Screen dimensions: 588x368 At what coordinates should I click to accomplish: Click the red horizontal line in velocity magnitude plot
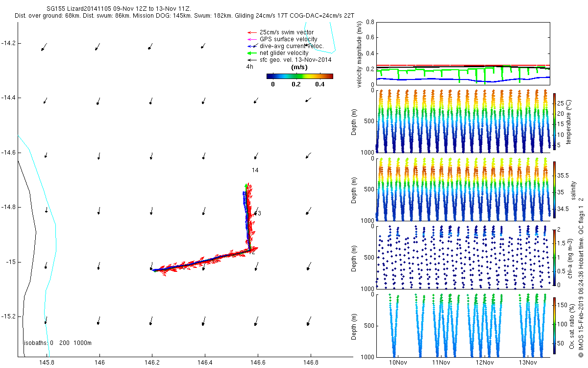pyautogui.click(x=463, y=65)
